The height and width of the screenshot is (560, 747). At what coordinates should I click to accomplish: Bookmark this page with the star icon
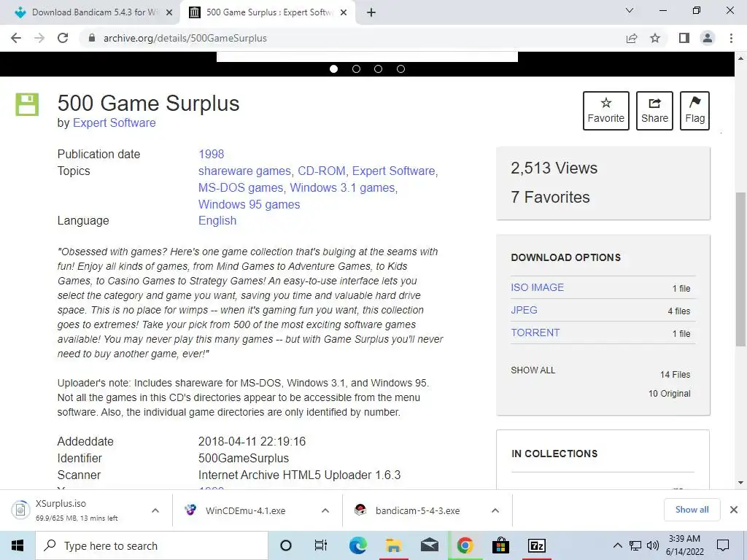click(655, 38)
